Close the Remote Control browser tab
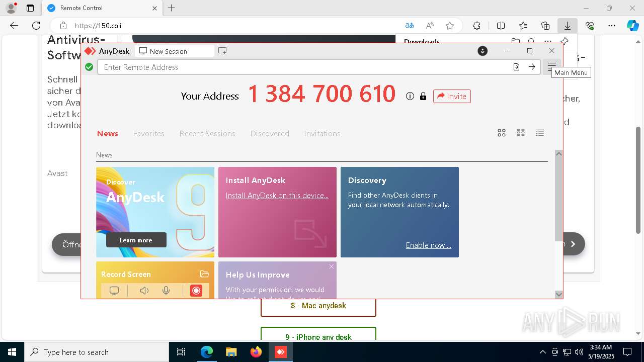 154,8
